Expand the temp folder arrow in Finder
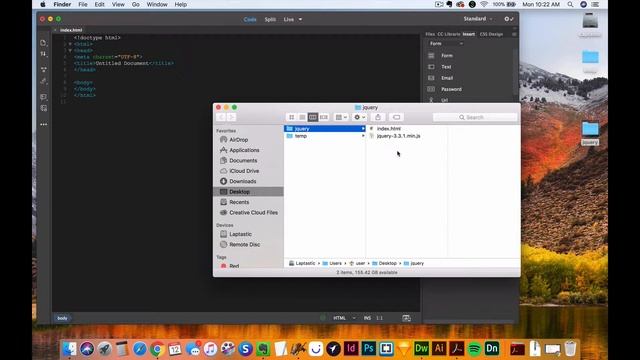This screenshot has height=360, width=640. point(363,136)
